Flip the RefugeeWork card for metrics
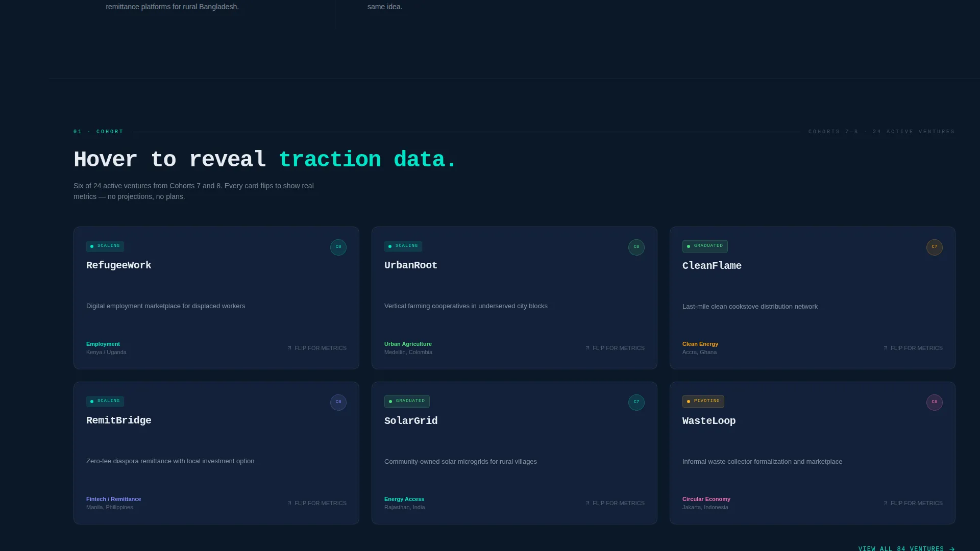This screenshot has width=980, height=551. coord(317,348)
